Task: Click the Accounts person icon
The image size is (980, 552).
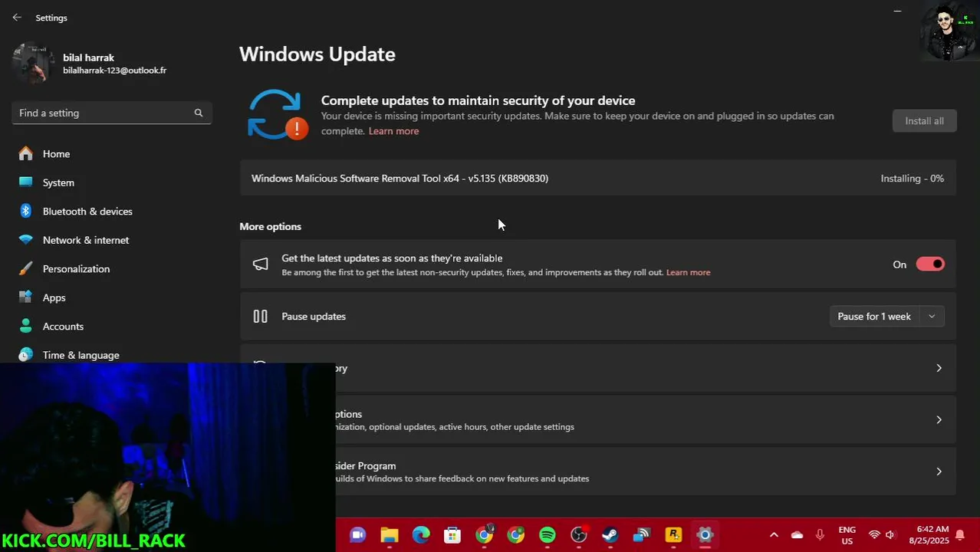Action: (26, 326)
